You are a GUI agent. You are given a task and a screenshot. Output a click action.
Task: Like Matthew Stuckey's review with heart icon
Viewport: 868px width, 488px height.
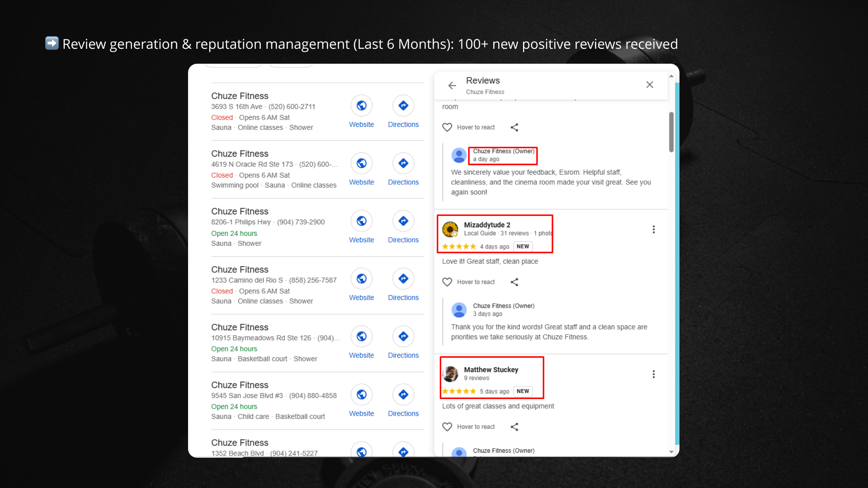(x=447, y=427)
